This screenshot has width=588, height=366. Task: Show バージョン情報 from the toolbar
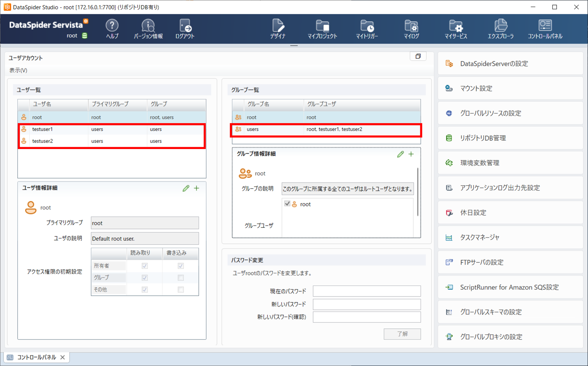coord(148,29)
